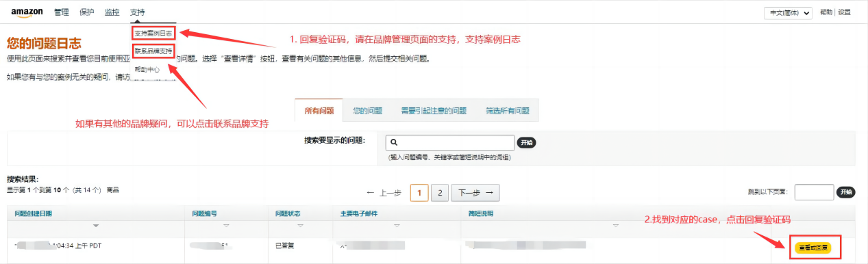Open the 支持 menu
The image size is (868, 264).
tap(138, 13)
